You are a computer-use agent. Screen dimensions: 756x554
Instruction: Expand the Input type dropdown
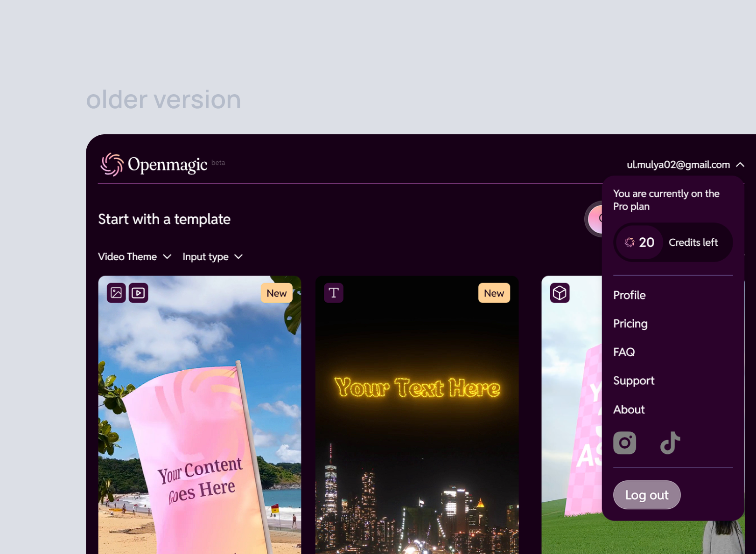click(x=213, y=257)
